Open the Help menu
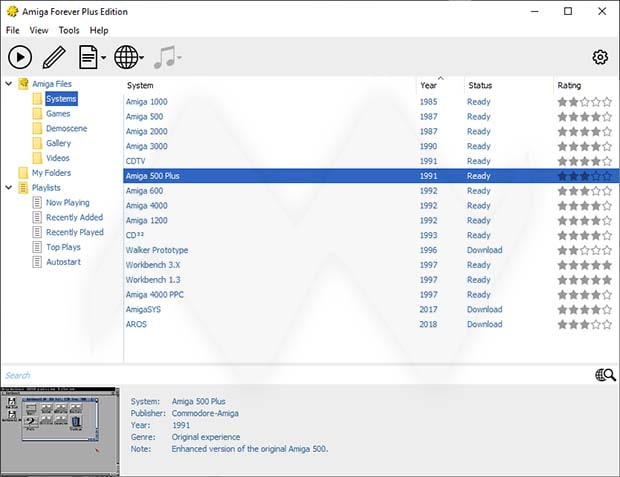Viewport: 620px width, 477px height. (99, 30)
